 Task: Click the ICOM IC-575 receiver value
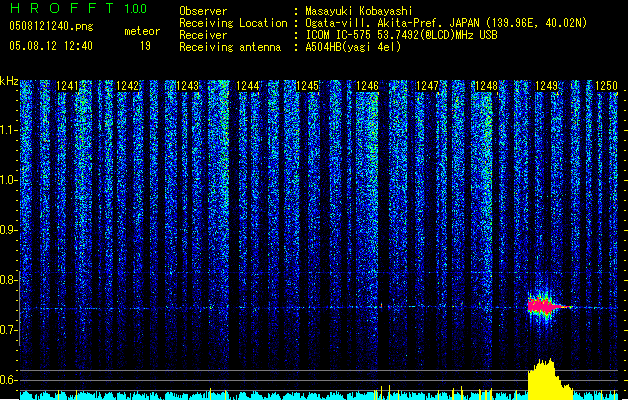401,35
